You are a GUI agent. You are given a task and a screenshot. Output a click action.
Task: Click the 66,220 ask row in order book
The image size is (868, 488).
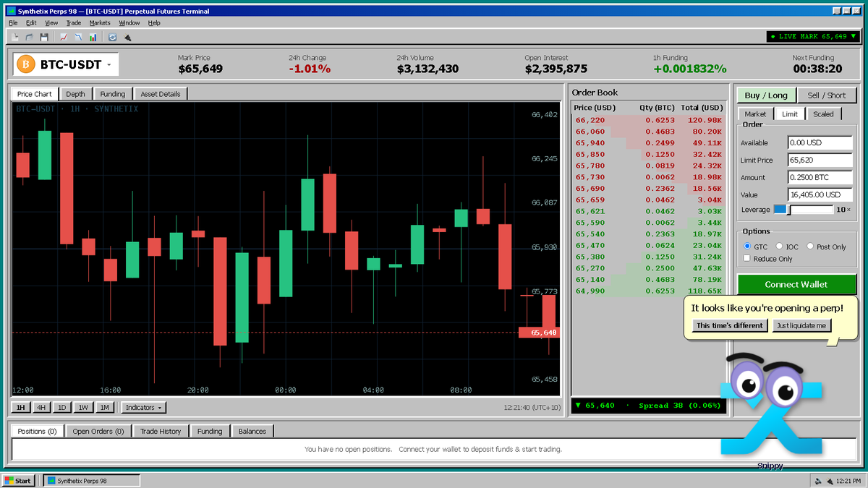[x=649, y=120]
